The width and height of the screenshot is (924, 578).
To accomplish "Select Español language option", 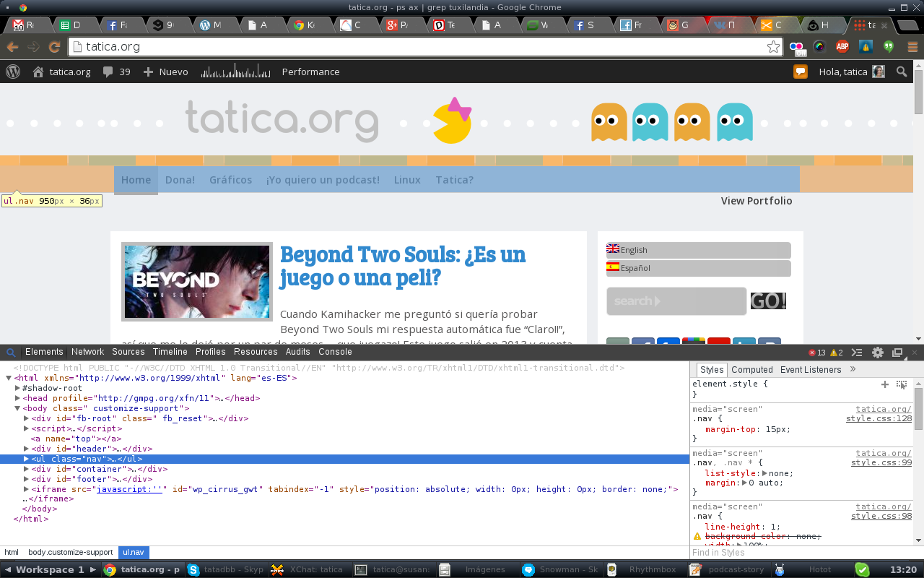I will point(699,268).
